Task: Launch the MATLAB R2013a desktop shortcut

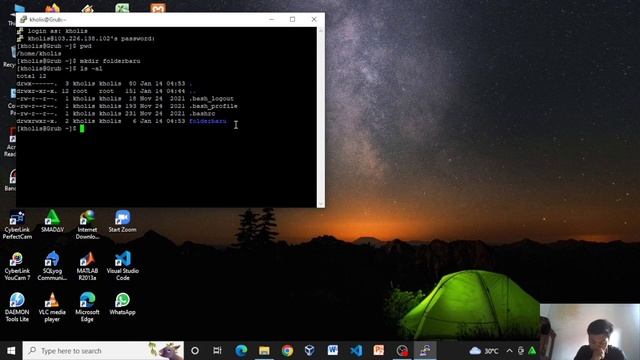Action: [87, 266]
